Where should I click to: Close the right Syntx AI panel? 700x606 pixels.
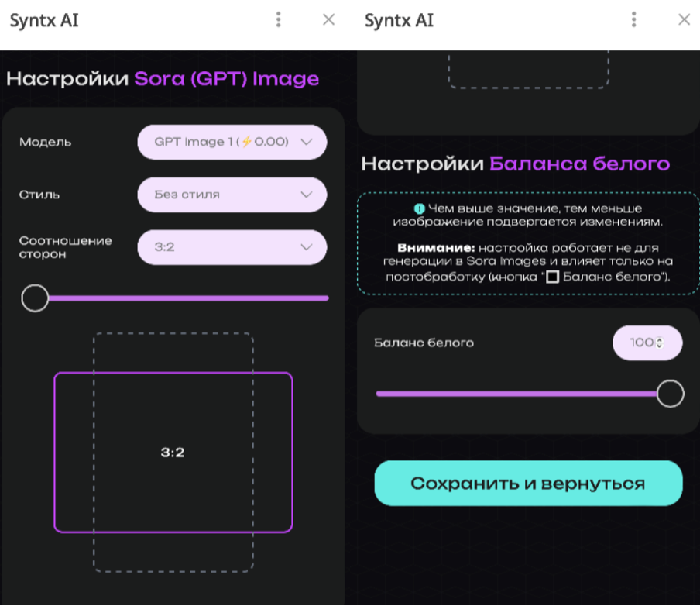(684, 20)
